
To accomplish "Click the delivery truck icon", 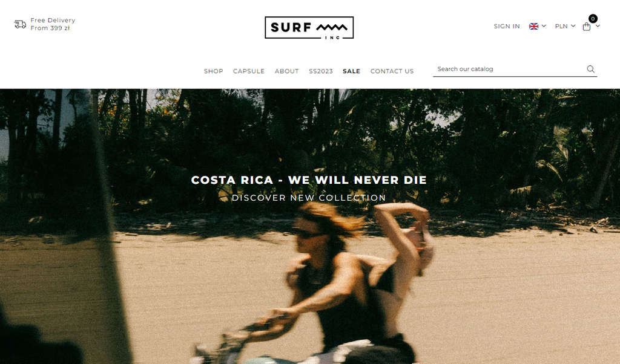I will point(20,24).
